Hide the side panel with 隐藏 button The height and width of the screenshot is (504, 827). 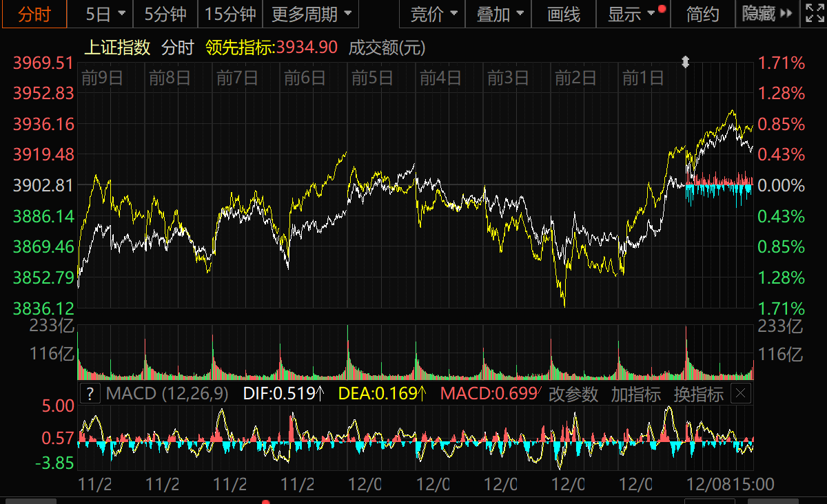[x=766, y=14]
